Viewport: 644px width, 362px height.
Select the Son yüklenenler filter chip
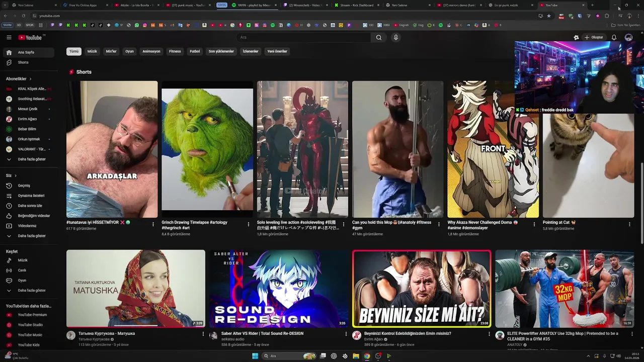(x=221, y=51)
